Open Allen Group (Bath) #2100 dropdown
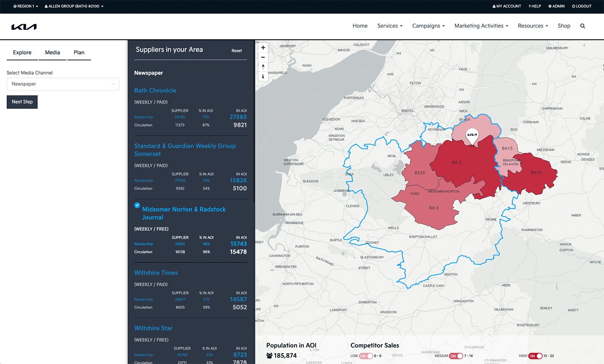The width and height of the screenshot is (604, 364). click(74, 6)
